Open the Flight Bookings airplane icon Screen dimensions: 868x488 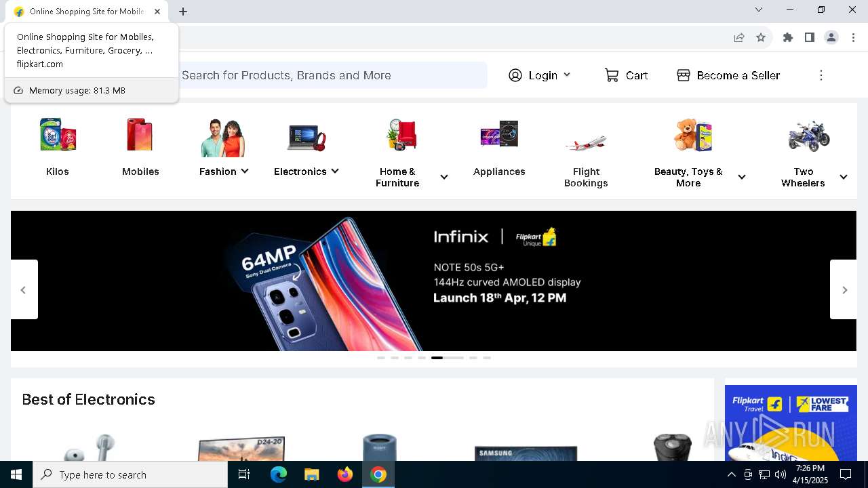tap(586, 141)
